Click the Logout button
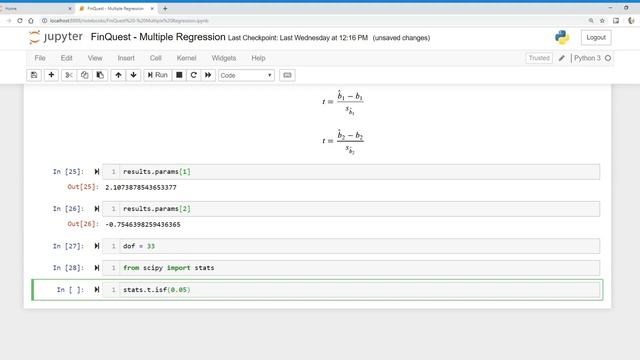Screen dimensions: 640x360 point(596,38)
